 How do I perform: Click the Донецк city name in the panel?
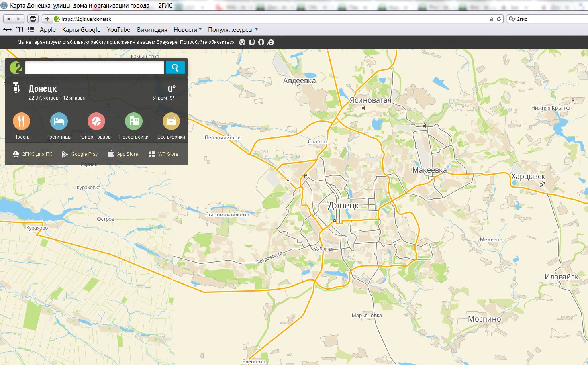[x=43, y=88]
